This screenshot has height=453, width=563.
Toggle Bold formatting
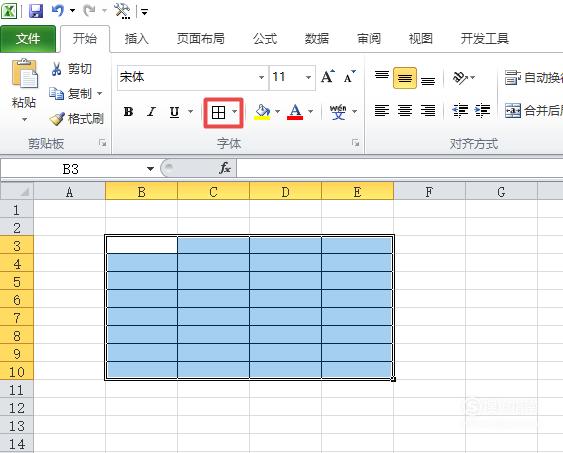[129, 112]
